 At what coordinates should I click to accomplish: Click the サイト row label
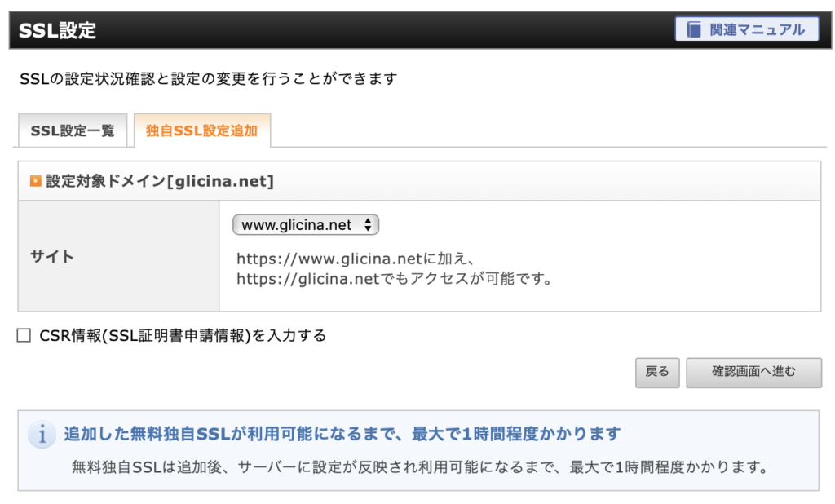(x=51, y=256)
